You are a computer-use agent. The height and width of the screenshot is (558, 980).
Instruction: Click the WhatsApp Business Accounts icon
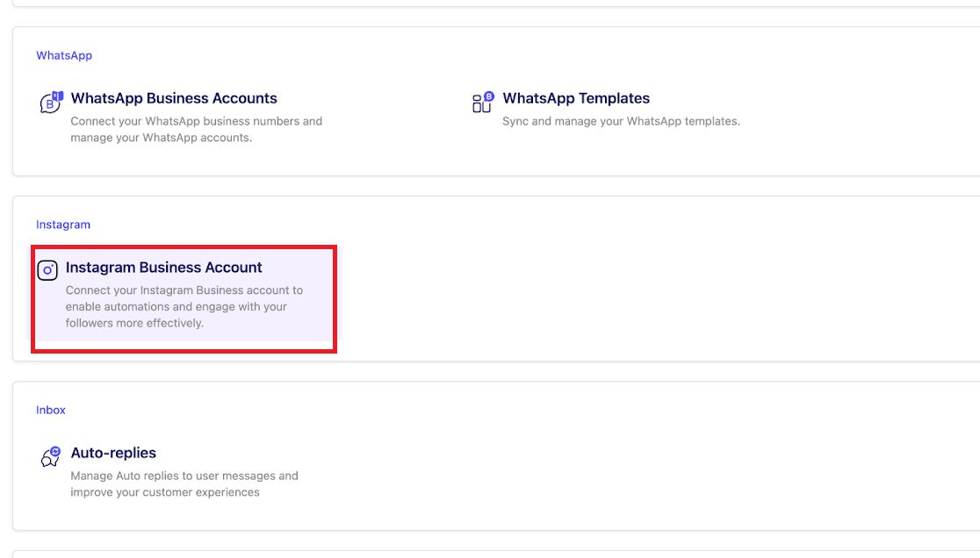coord(51,103)
